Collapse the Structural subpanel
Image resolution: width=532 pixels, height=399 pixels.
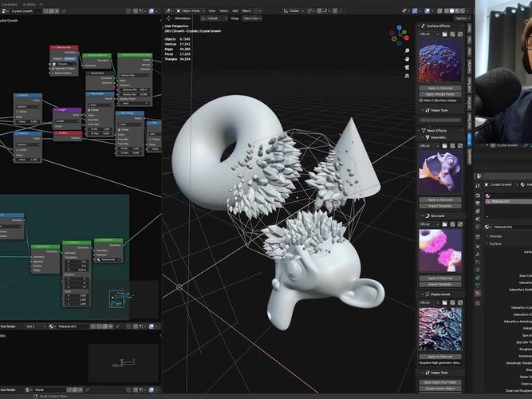[423, 215]
